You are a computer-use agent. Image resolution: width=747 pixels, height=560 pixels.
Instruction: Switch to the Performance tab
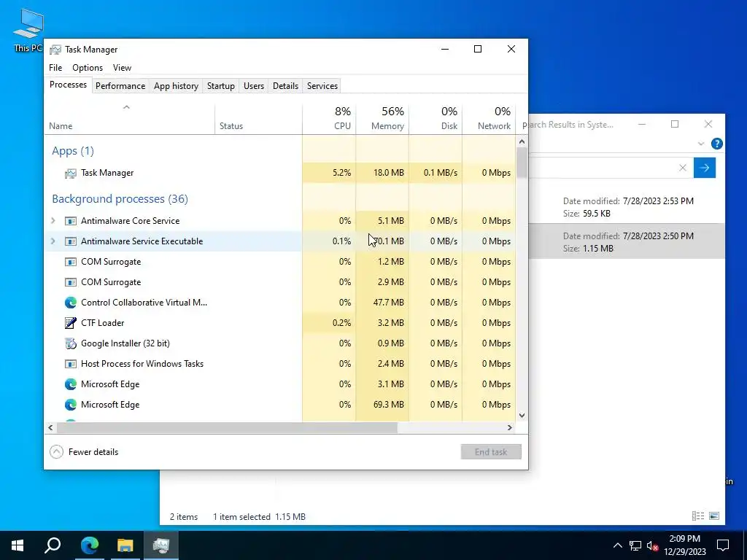120,86
